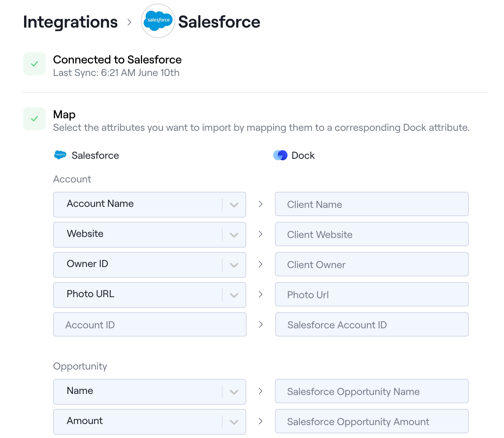Click arrow between Account Name and Client Name

point(261,204)
